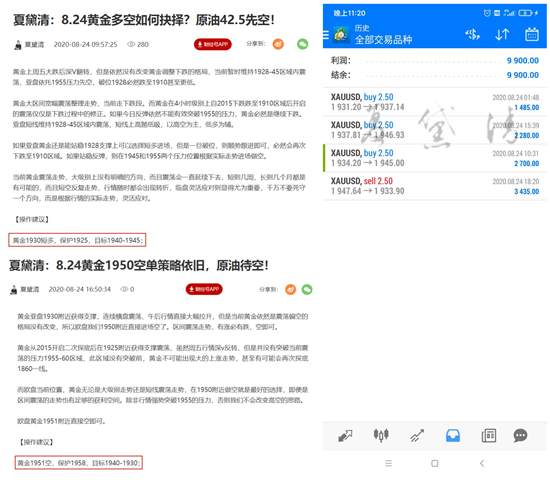Screen dimensions: 550x480
Task: Click timestamp 2020-08-24 09:57:25
Action: click(86, 44)
